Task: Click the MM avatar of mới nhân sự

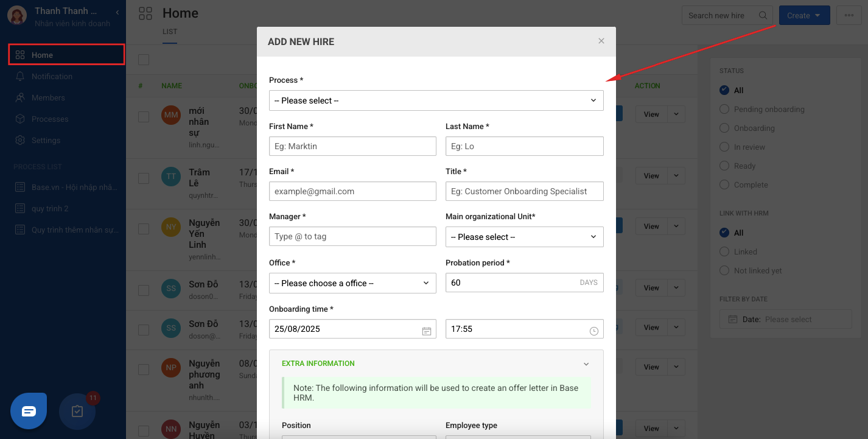Action: [x=171, y=115]
